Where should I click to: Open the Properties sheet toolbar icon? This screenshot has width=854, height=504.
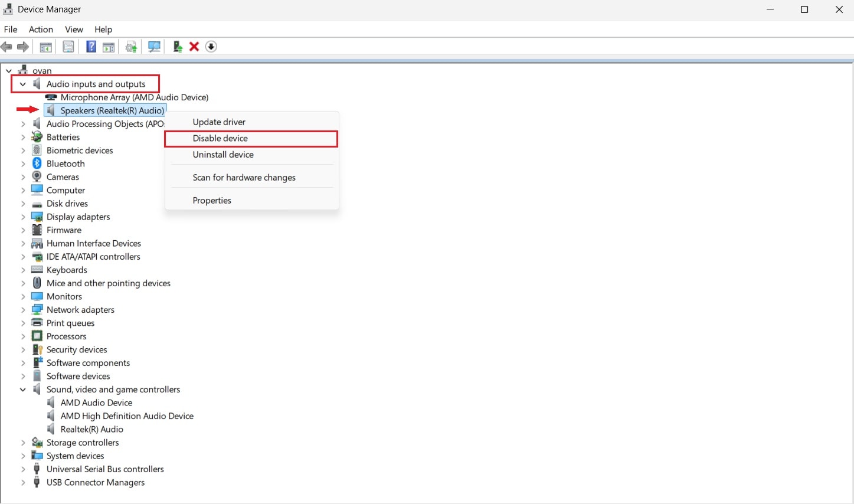[x=68, y=47]
